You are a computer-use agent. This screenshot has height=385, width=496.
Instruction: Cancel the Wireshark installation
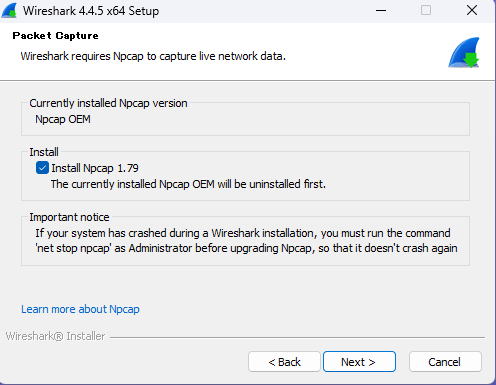(445, 362)
